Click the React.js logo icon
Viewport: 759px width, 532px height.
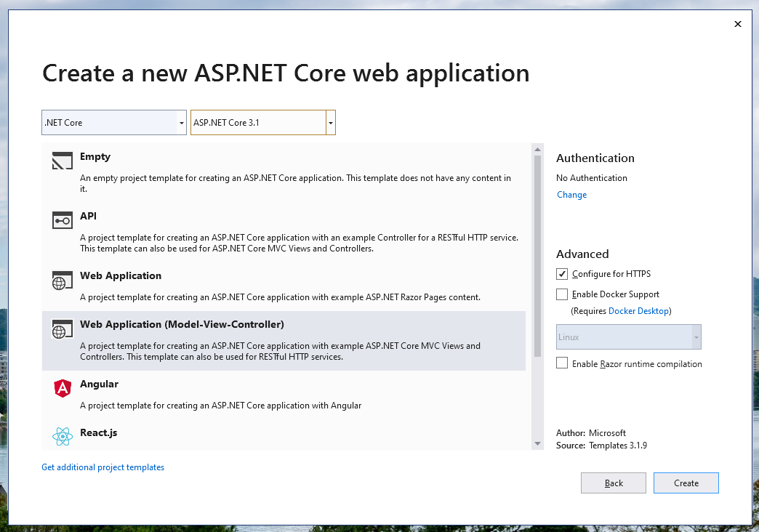[x=63, y=436]
